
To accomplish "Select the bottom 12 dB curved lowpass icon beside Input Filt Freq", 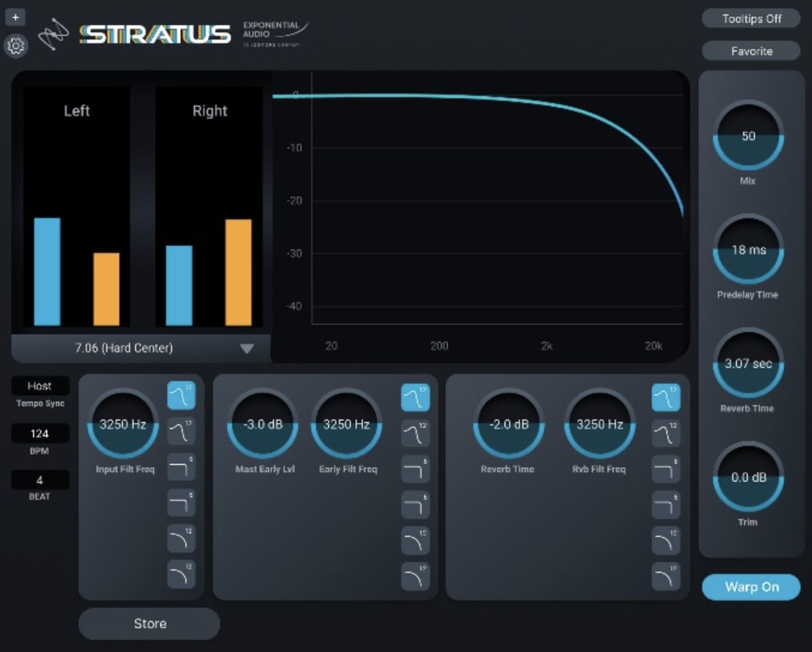I will (181, 575).
